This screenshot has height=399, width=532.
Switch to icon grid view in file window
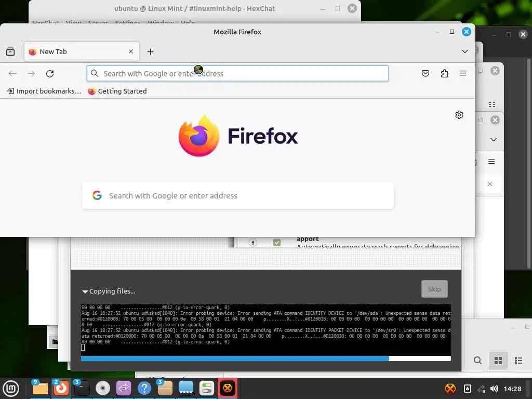[x=498, y=361]
